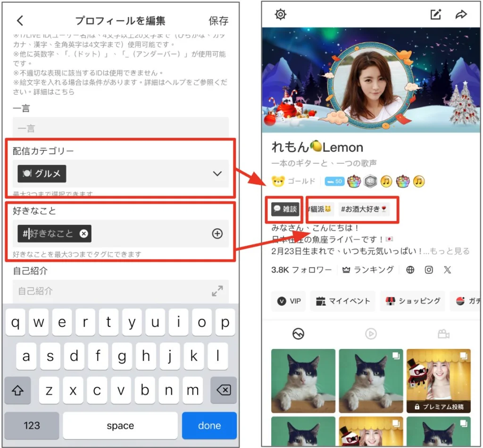Remove the 好きなこと tag with its x icon

click(84, 234)
